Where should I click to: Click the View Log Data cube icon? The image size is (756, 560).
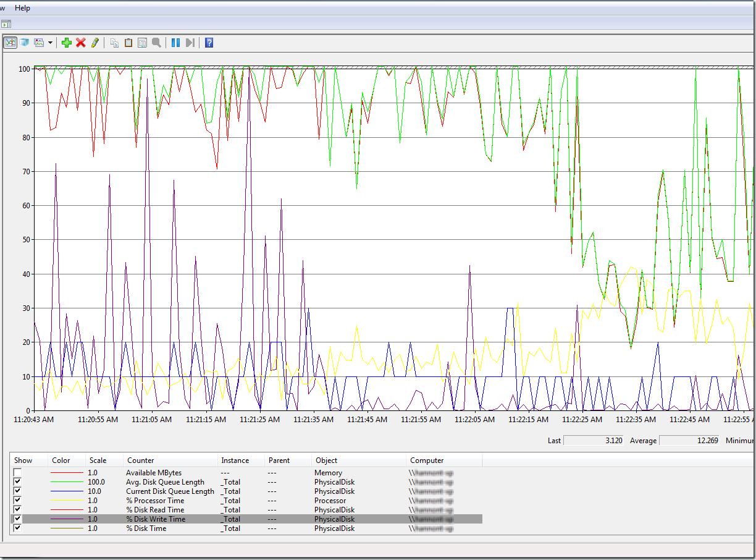[25, 43]
